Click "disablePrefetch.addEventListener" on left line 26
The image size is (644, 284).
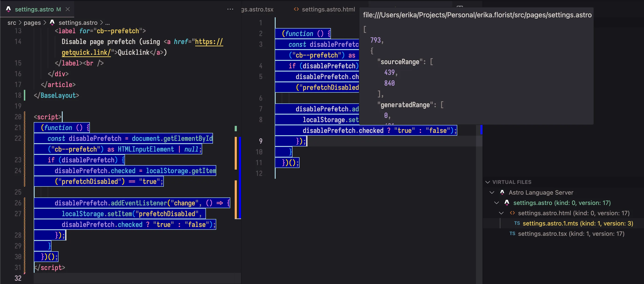[x=110, y=203]
